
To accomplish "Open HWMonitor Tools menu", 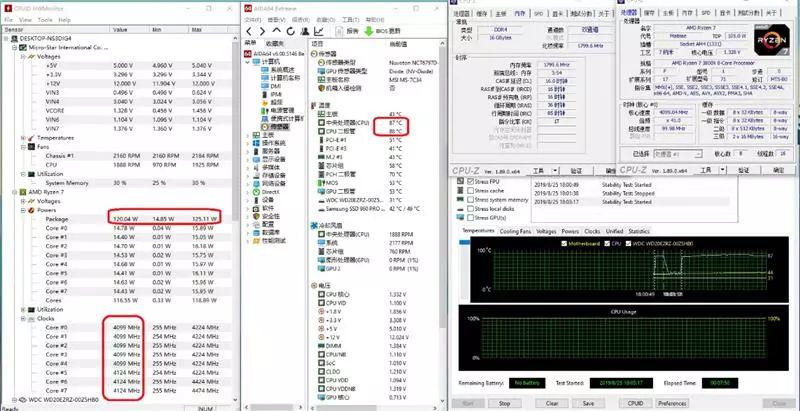I will 45,20.
